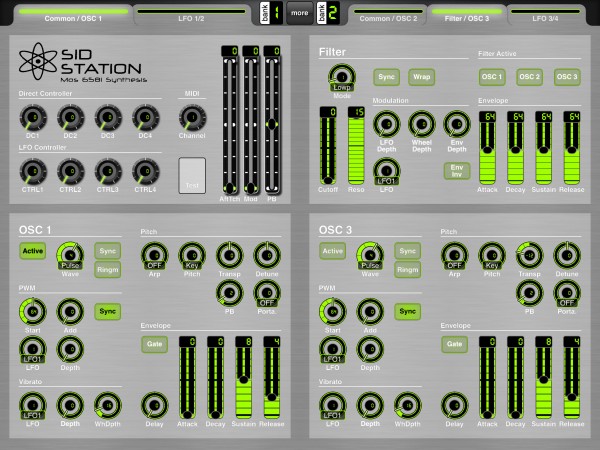Click the OSC 1 Vibrato WhDpth knob
The image size is (600, 450).
coord(108,405)
